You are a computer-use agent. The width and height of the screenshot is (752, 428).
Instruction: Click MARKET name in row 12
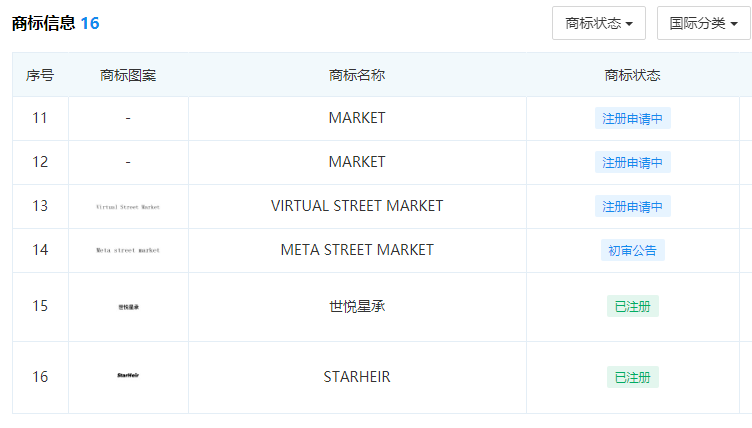pos(357,162)
